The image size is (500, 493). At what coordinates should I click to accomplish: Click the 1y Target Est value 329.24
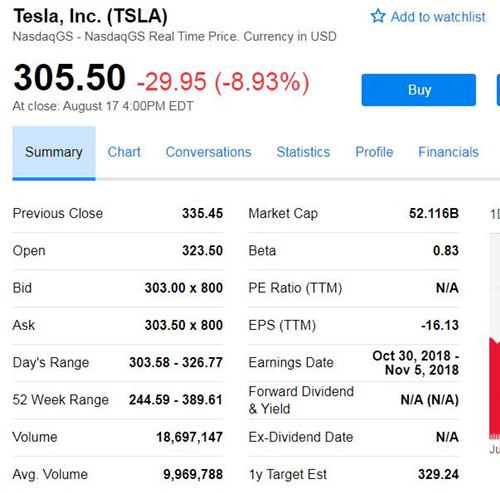[438, 474]
